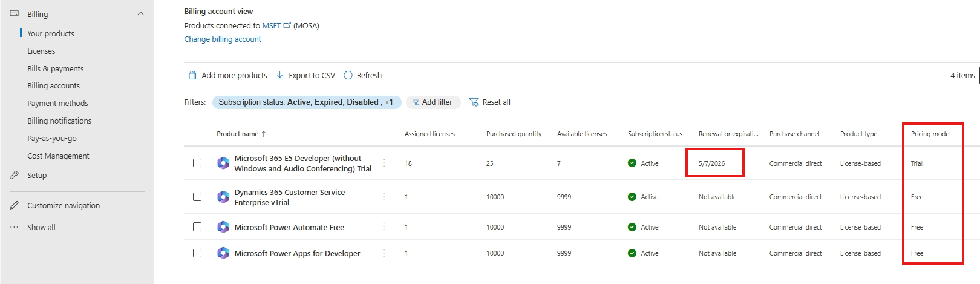The height and width of the screenshot is (284, 980).
Task: Click Active status icon for Dynamics 365 row
Action: click(632, 197)
